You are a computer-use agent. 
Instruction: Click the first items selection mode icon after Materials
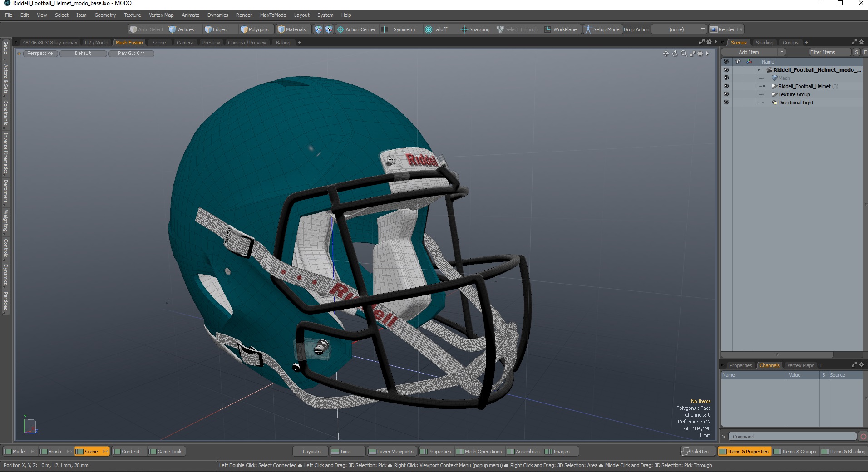click(x=318, y=29)
